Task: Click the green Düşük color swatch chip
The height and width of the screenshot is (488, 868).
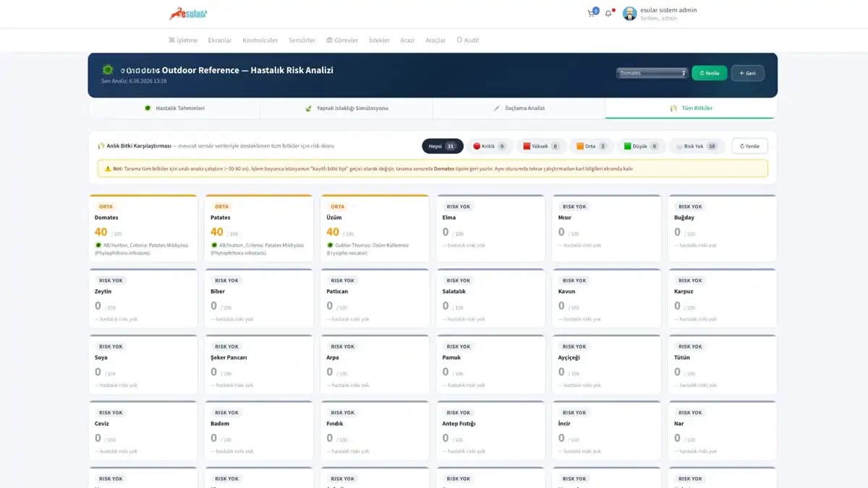Action: (628, 146)
